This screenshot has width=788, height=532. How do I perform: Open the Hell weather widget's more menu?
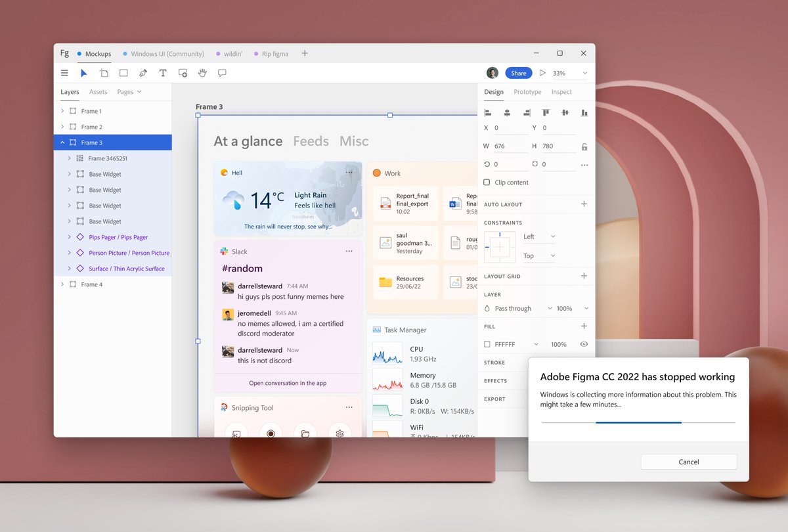point(349,172)
